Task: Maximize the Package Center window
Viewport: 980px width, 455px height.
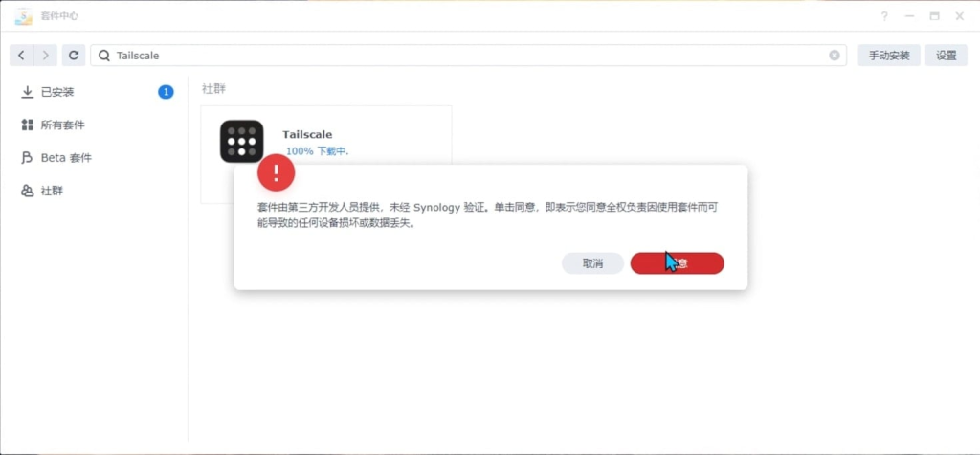Action: [x=934, y=16]
